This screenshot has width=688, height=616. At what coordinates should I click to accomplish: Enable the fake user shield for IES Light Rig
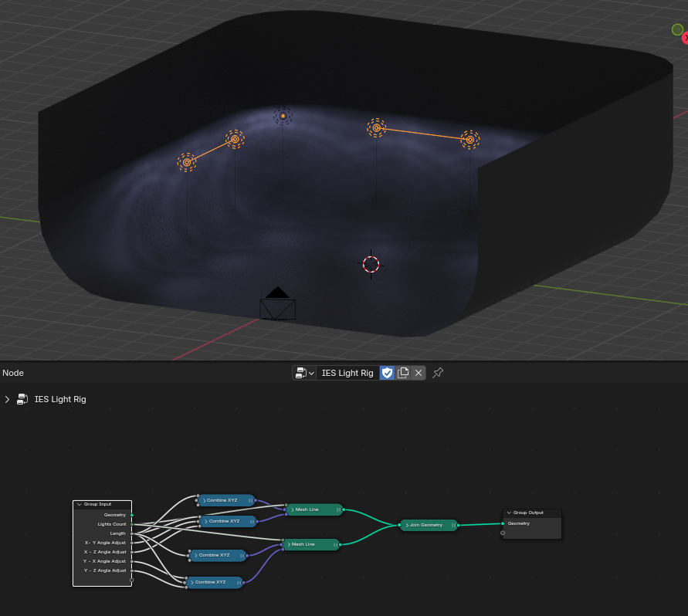point(387,373)
